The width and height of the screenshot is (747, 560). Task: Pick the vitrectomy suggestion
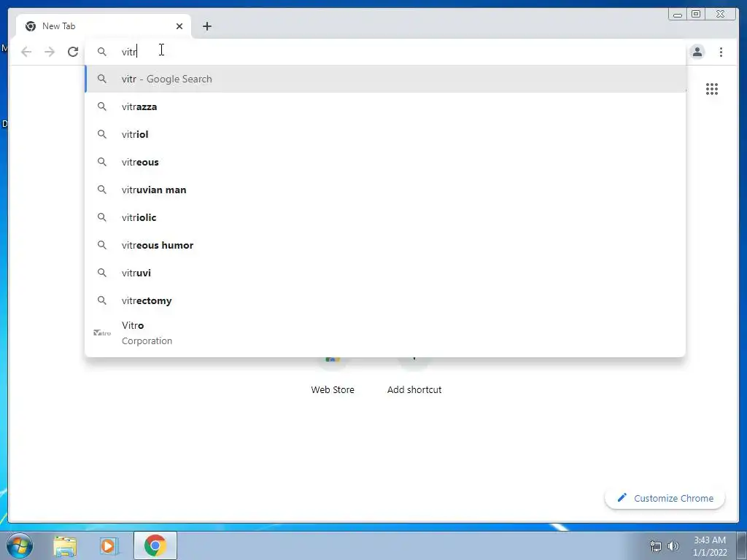coord(385,300)
